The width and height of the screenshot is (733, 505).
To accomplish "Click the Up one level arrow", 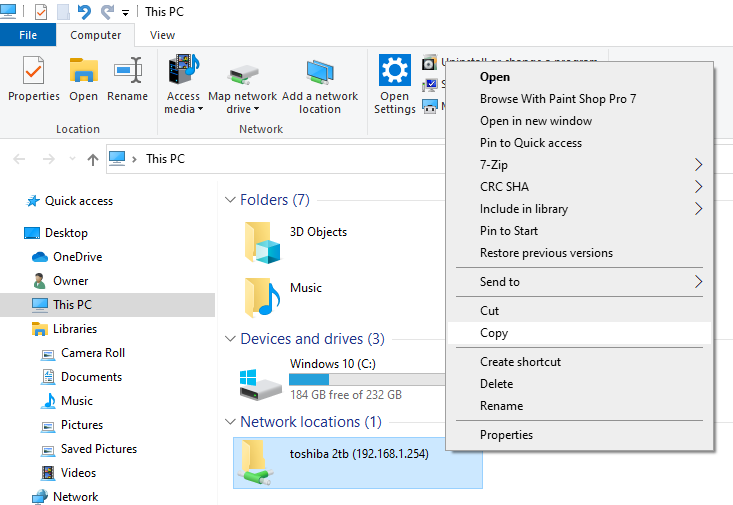I will point(93,159).
